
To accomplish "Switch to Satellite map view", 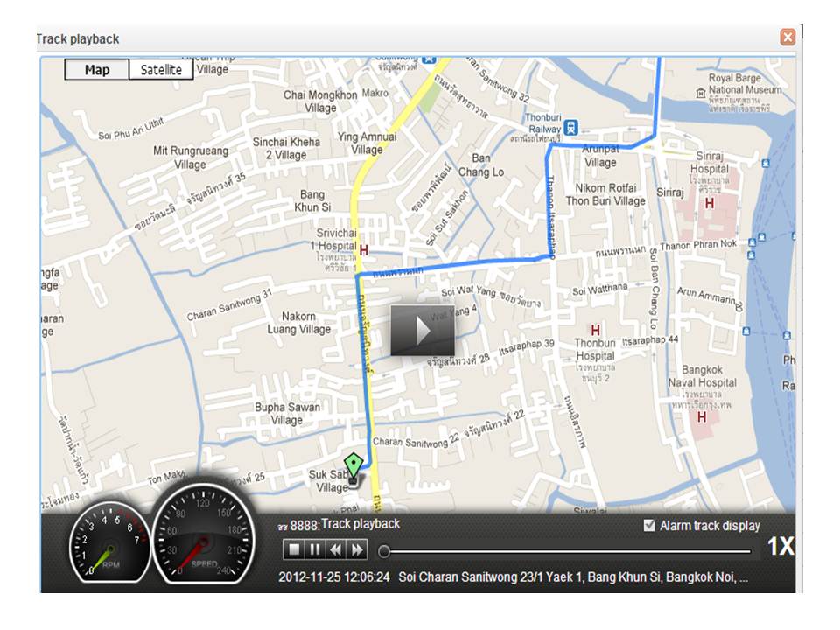I will point(161,70).
